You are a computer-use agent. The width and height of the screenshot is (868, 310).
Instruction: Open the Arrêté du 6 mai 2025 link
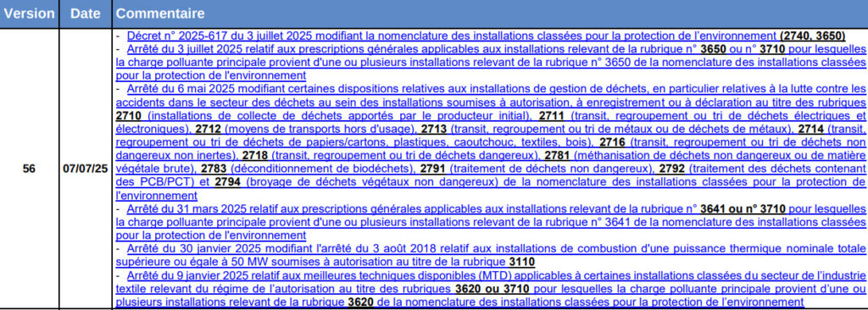pyautogui.click(x=491, y=142)
